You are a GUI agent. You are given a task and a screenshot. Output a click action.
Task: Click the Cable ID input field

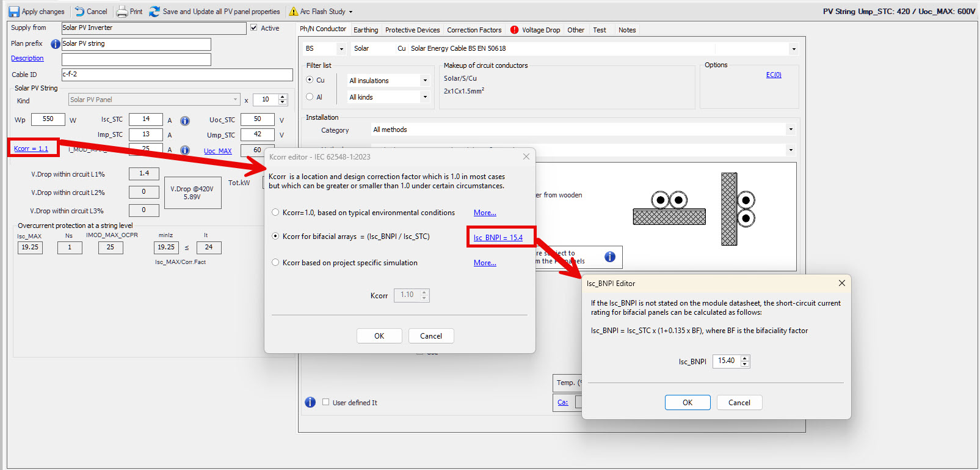pos(177,75)
